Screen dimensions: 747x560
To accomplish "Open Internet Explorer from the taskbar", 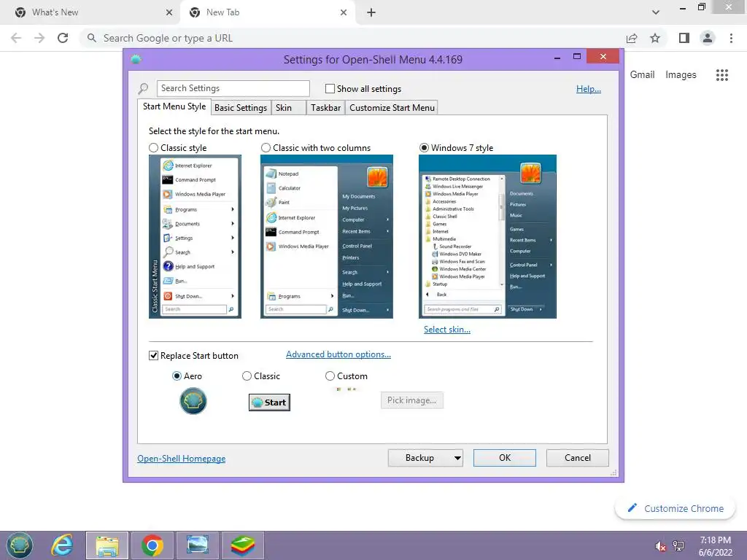I will tap(63, 545).
